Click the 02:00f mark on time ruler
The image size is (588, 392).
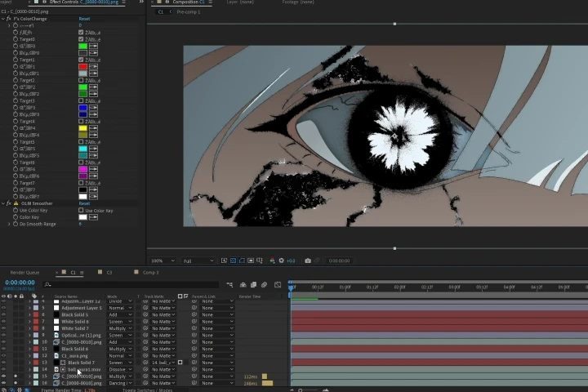coord(399,287)
